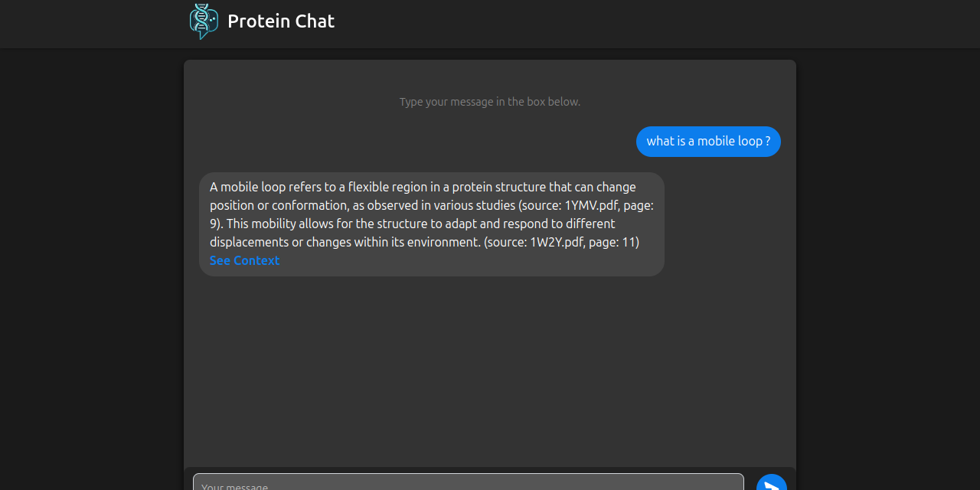Screen dimensions: 980x490
Task: Click the empty header bar right of the title
Action: [x=612, y=23]
